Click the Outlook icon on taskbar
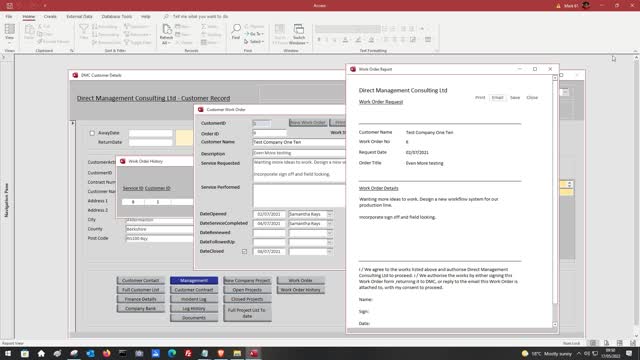The height and width of the screenshot is (360, 640). coord(90,353)
